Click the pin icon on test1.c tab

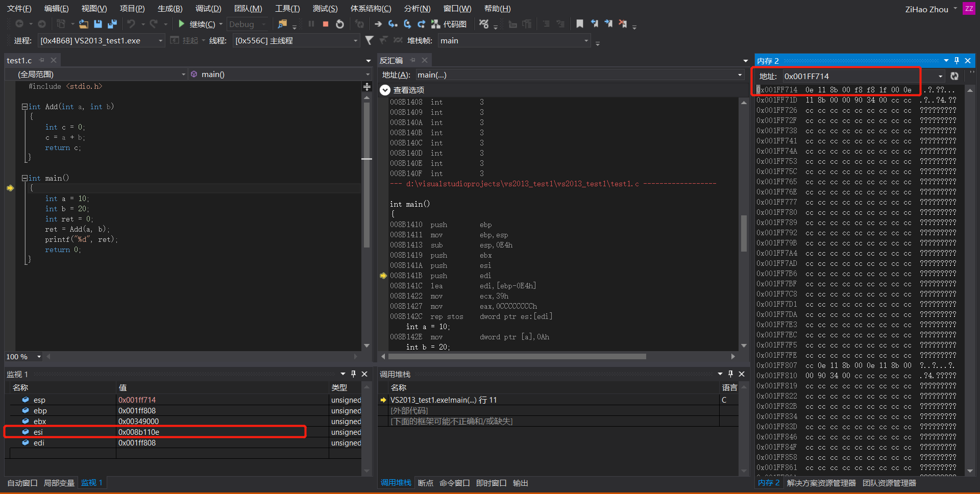(x=42, y=60)
